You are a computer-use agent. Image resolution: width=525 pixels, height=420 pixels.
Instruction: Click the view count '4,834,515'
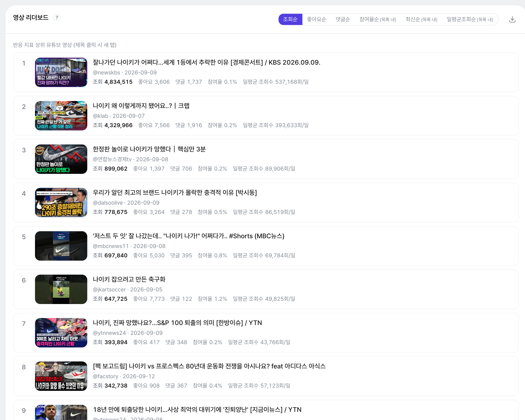118,82
